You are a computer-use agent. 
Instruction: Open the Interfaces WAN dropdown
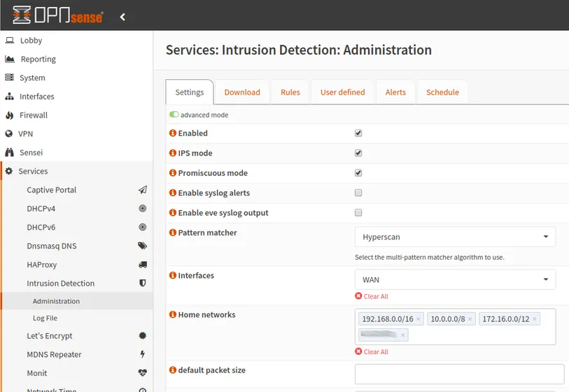coord(455,279)
